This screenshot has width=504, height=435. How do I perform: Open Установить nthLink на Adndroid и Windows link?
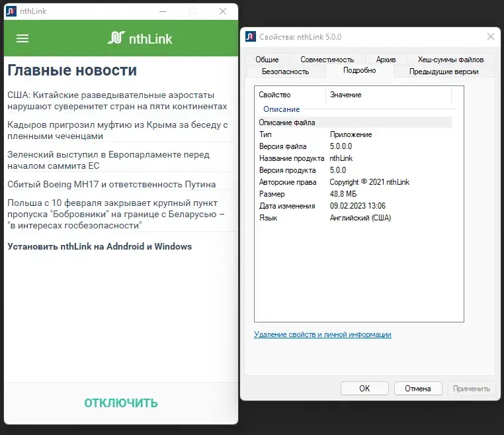point(99,246)
